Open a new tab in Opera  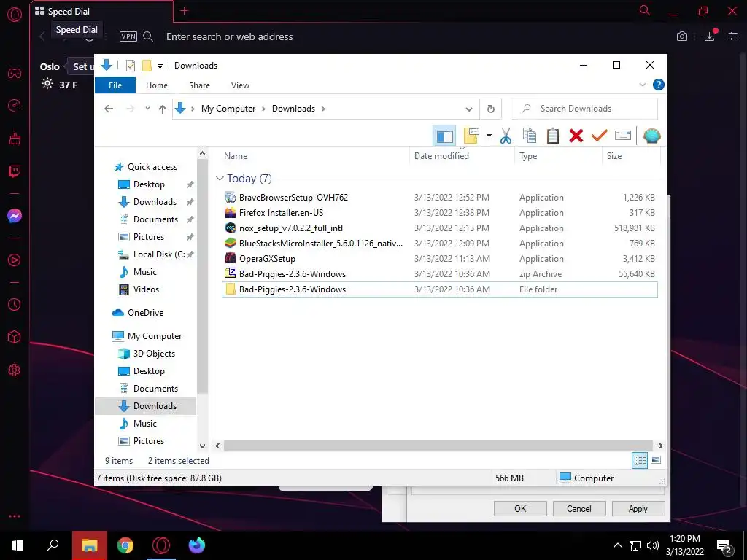tap(185, 11)
